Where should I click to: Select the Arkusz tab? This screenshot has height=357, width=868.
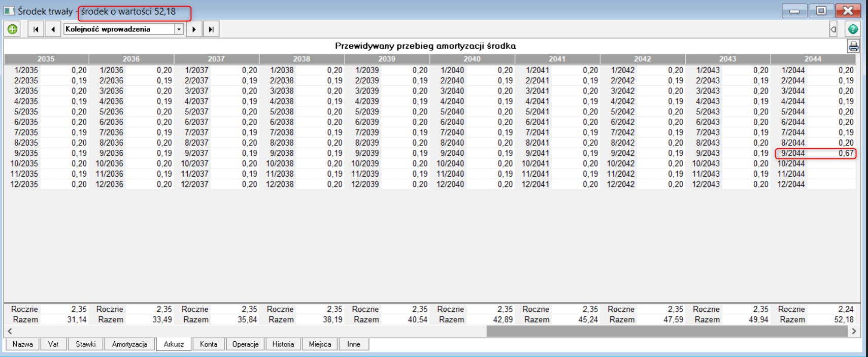[x=174, y=344]
